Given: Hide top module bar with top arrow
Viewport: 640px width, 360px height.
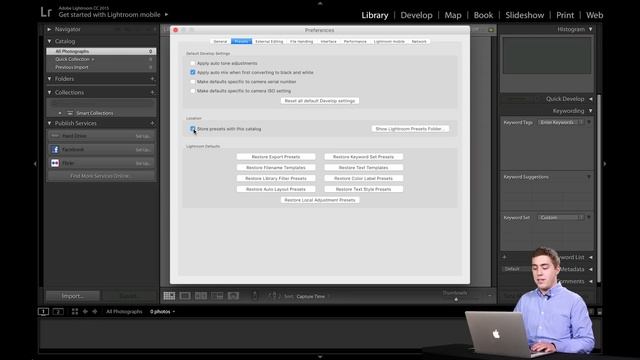Looking at the screenshot, I should click(320, 3).
